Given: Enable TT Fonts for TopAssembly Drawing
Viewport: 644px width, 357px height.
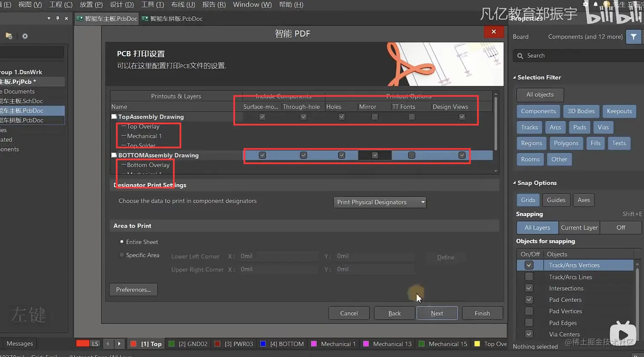Looking at the screenshot, I should (411, 117).
